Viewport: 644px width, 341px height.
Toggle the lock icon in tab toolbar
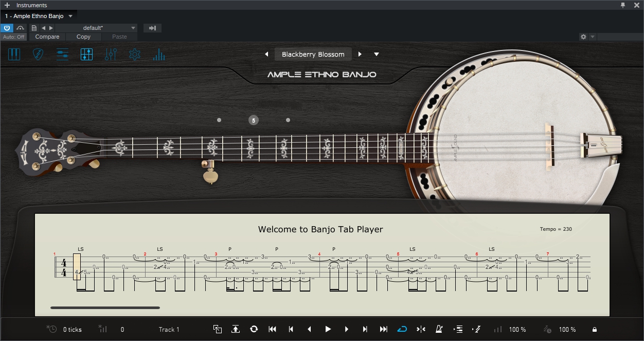point(595,330)
